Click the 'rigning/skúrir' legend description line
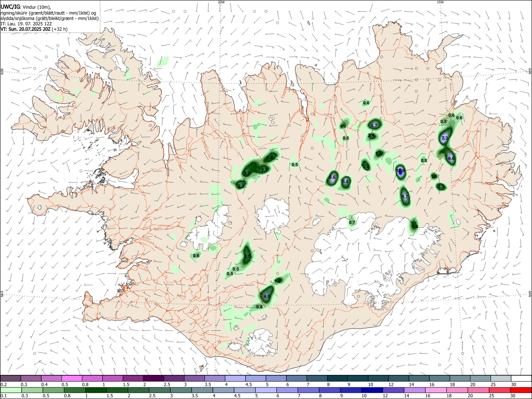The image size is (532, 399). pos(48,13)
